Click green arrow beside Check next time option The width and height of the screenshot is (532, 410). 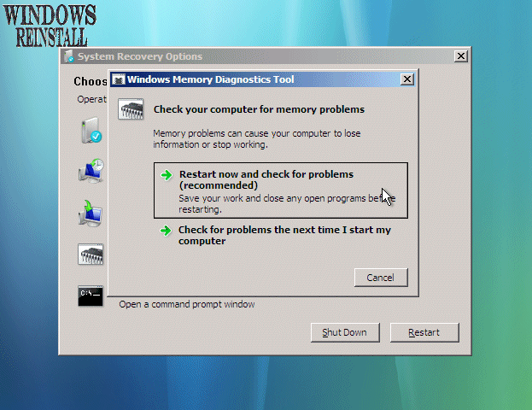pos(167,231)
